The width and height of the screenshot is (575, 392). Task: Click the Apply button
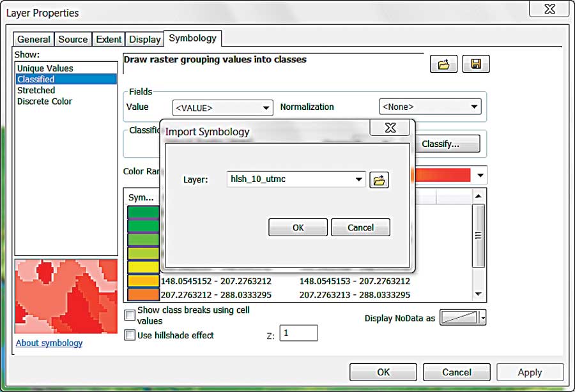[x=530, y=372]
